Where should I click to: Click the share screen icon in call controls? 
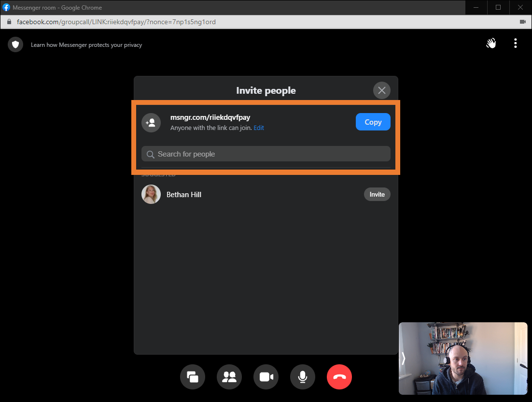(193, 377)
